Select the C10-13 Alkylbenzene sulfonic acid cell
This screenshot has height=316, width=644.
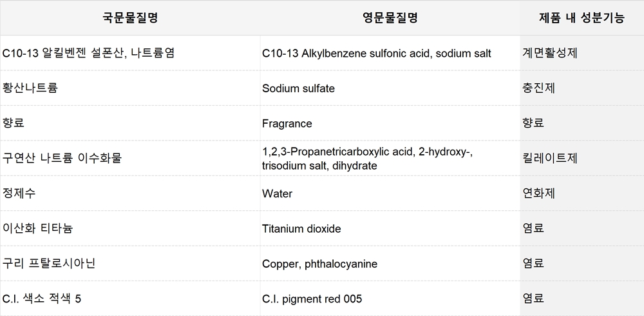[390, 53]
